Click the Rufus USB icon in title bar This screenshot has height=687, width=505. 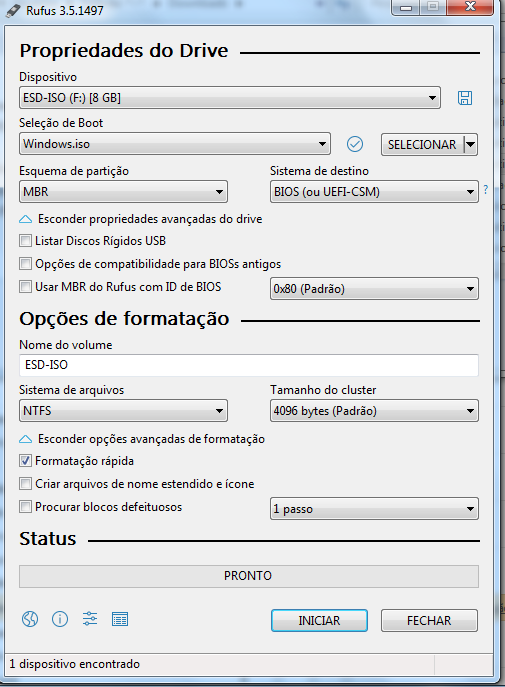coord(13,10)
